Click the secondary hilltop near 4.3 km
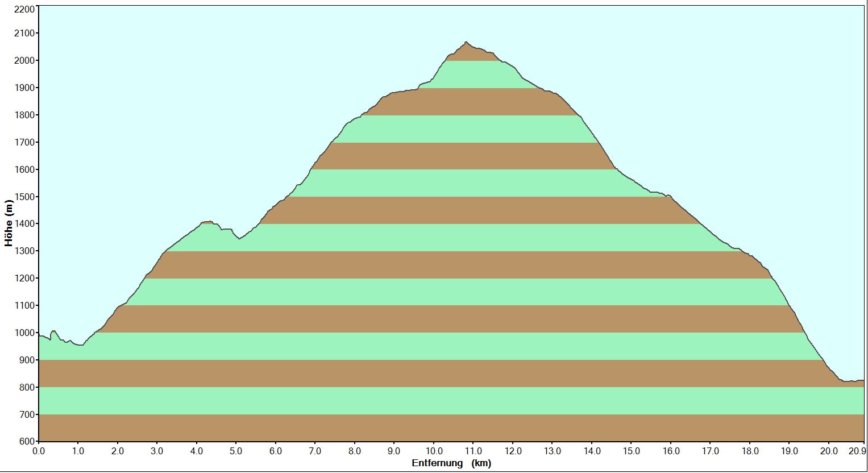868x473 pixels. pyautogui.click(x=208, y=222)
